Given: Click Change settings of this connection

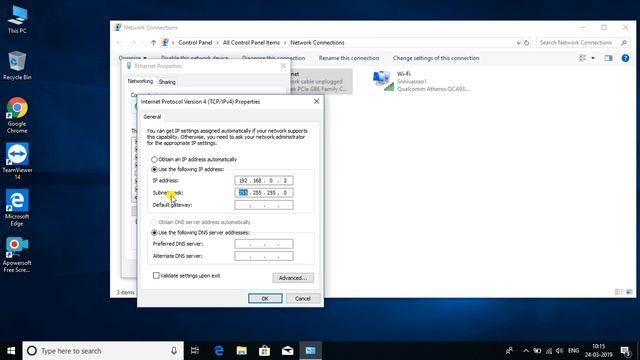Looking at the screenshot, I should 436,58.
